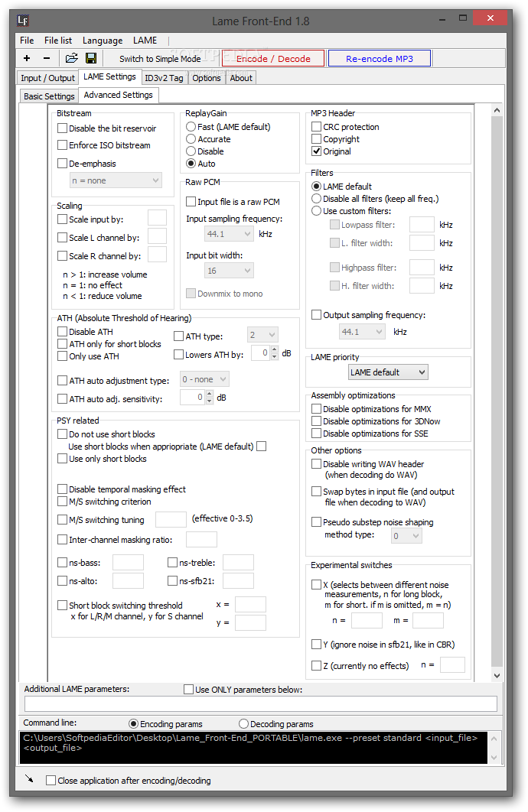Image resolution: width=528 pixels, height=812 pixels.
Task: Click Switch to Simple Mode
Action: pyautogui.click(x=160, y=59)
